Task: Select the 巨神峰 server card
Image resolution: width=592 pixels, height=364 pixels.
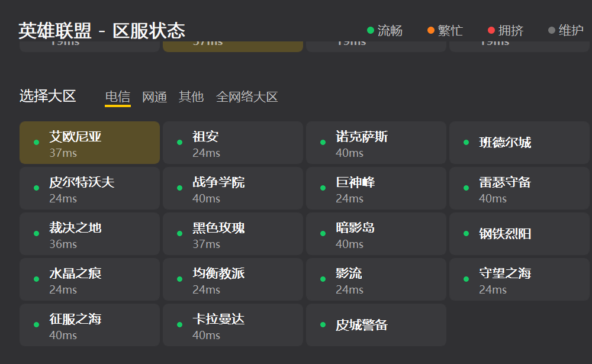Action: (376, 188)
